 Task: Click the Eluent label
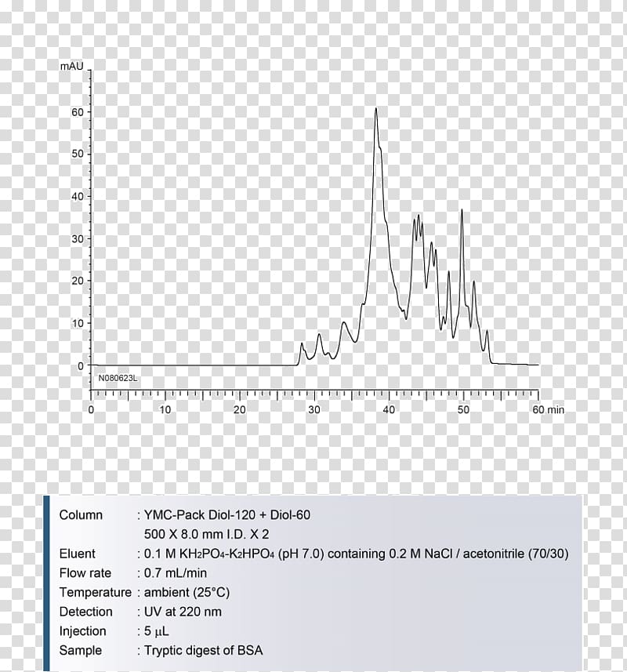pos(77,554)
